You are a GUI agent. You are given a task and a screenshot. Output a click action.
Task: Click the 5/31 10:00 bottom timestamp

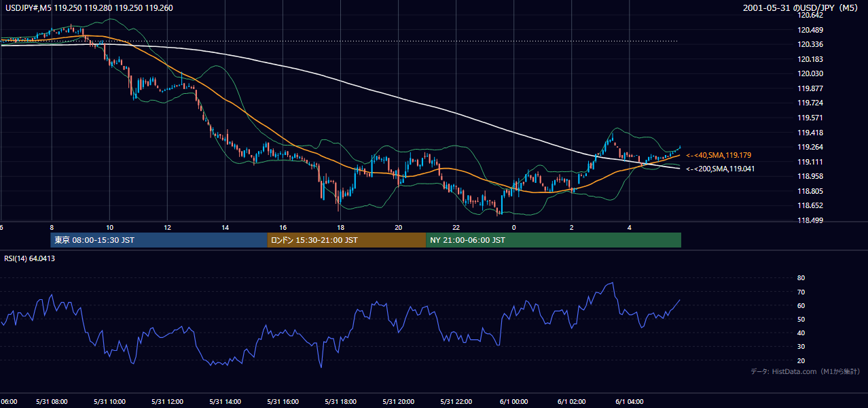pyautogui.click(x=109, y=402)
